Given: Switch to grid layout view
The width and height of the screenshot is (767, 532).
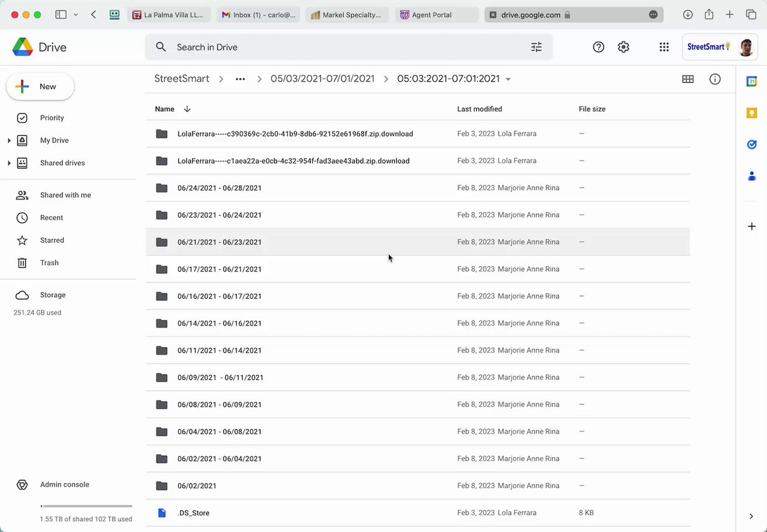Looking at the screenshot, I should click(x=688, y=79).
